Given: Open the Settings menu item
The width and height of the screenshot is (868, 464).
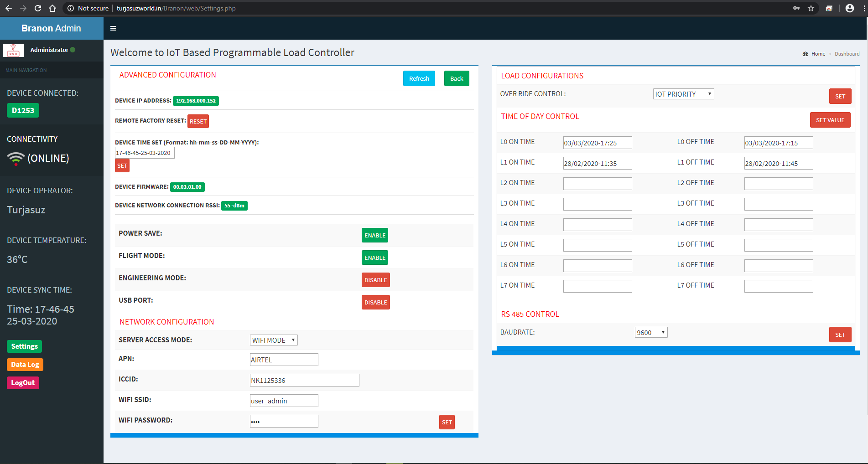Looking at the screenshot, I should pos(25,346).
